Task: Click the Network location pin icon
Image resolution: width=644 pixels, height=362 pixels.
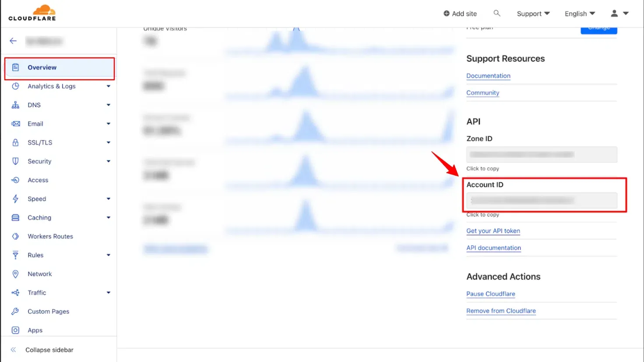Action: click(x=15, y=274)
